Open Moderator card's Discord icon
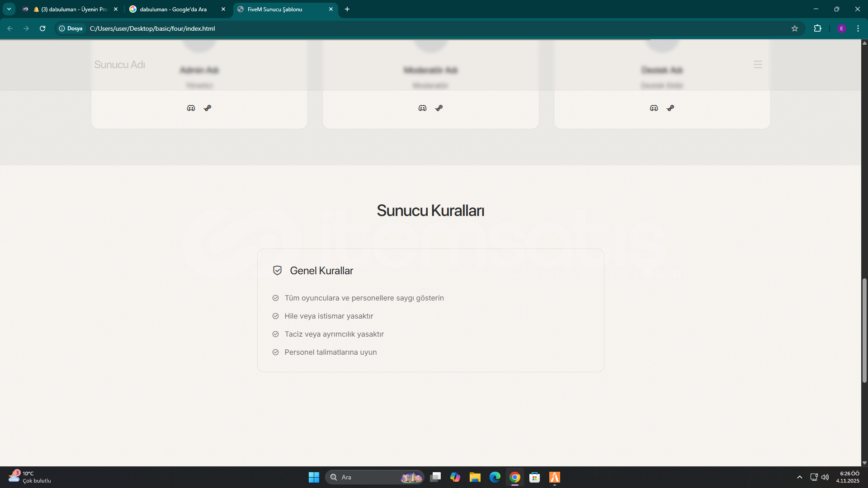Image resolution: width=868 pixels, height=488 pixels. pos(422,108)
